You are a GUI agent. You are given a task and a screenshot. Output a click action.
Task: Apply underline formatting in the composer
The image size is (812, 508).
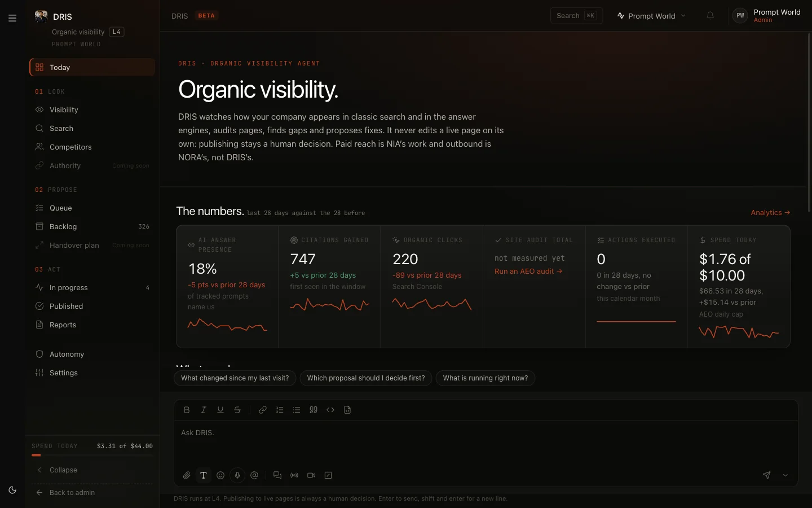220,410
